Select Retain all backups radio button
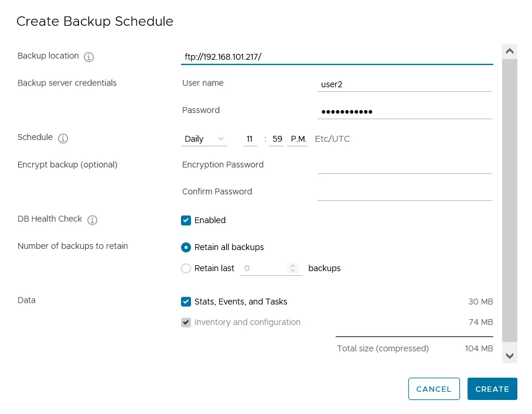The image size is (532, 414). [186, 247]
